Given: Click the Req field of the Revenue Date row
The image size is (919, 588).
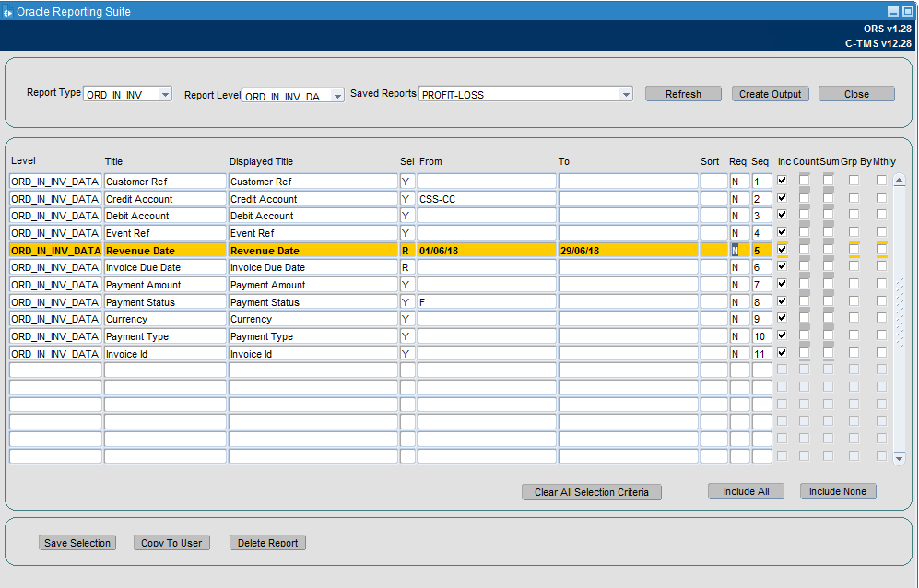Looking at the screenshot, I should tap(739, 251).
